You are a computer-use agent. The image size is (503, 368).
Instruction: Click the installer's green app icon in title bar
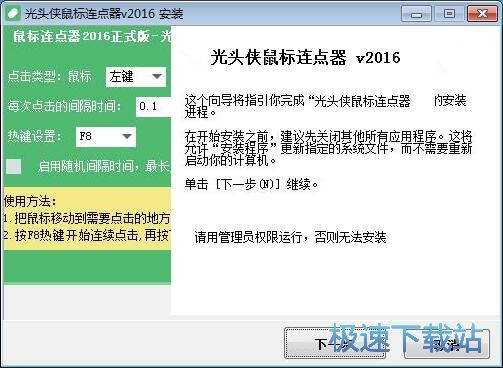click(13, 14)
